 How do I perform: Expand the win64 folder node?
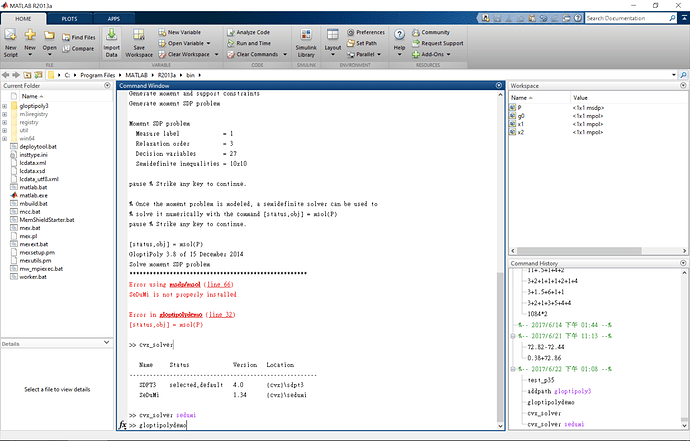[x=4, y=139]
